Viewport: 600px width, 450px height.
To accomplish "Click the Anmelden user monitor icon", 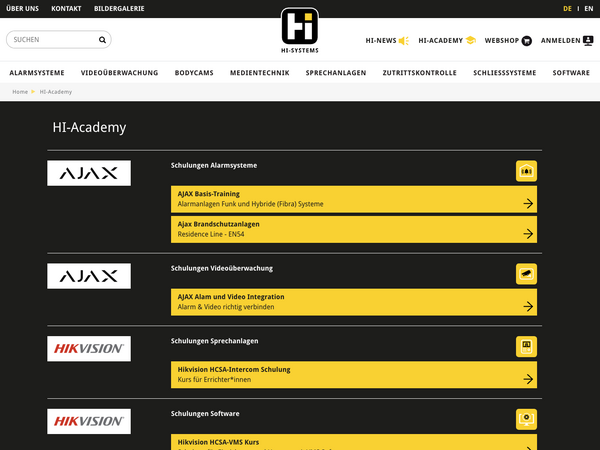I will click(588, 41).
